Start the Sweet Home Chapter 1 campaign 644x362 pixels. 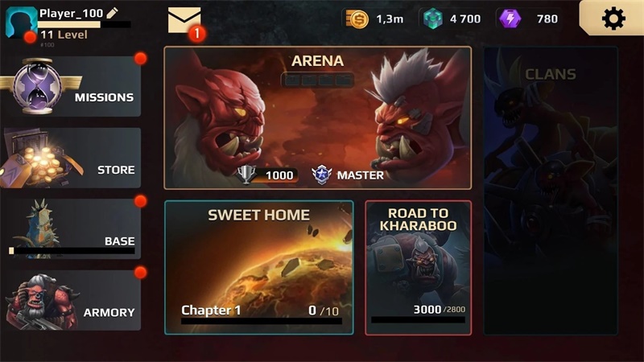258,268
